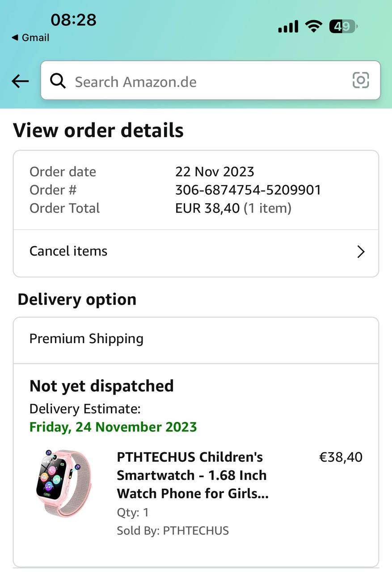Tap the search magnifier icon
This screenshot has width=392, height=572.
point(58,81)
